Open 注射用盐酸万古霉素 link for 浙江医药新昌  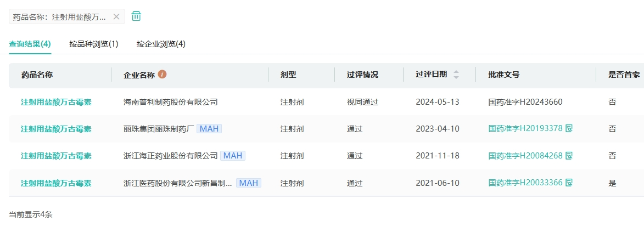tap(56, 183)
